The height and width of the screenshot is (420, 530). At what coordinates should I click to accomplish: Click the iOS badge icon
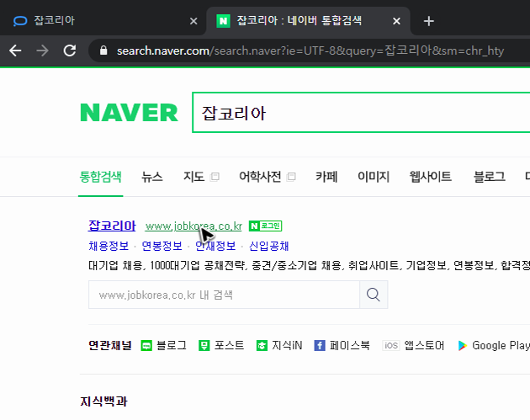point(391,345)
